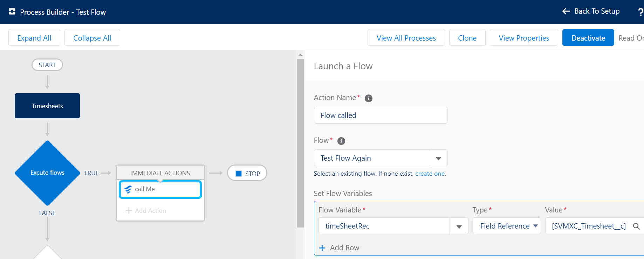
Task: Open the timeSheetRec flow variable dropdown
Action: click(x=459, y=226)
